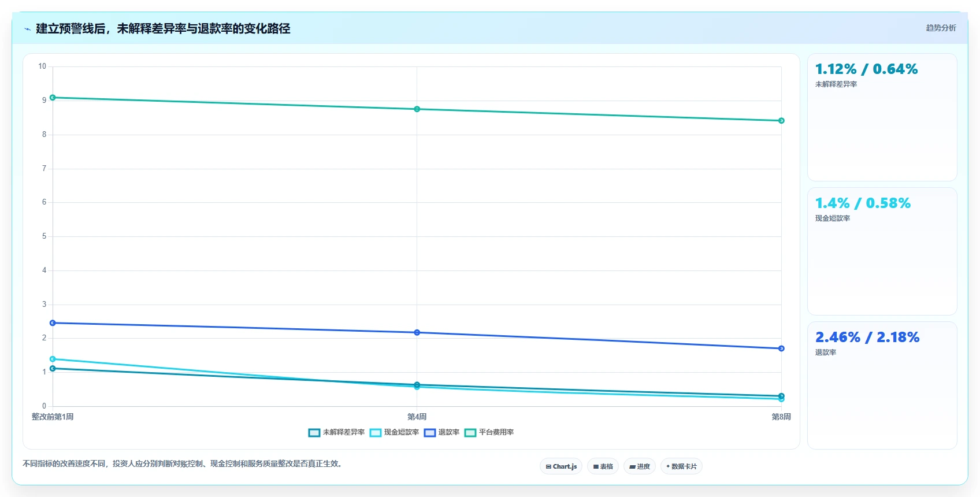Open the 未解释差异率 1.12% / 0.64% card

pyautogui.click(x=882, y=117)
